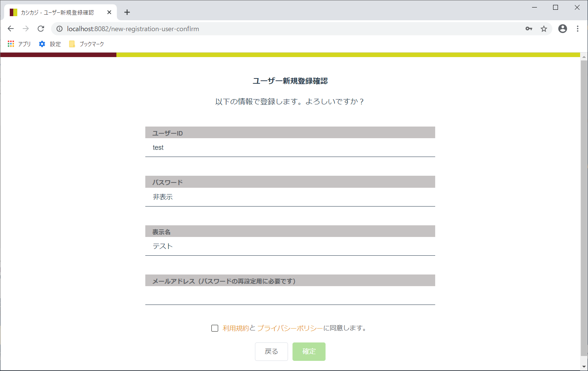Click the address bar URL

[133, 29]
